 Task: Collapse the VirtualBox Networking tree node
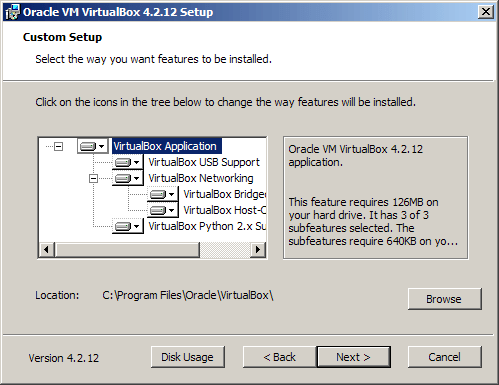93,178
